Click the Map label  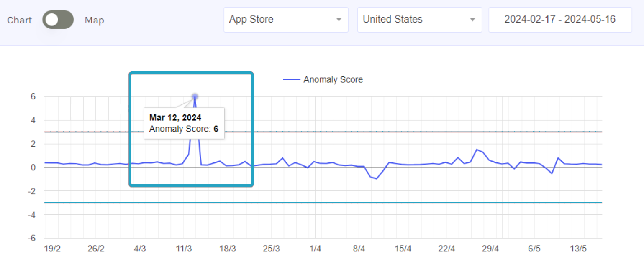(x=94, y=20)
